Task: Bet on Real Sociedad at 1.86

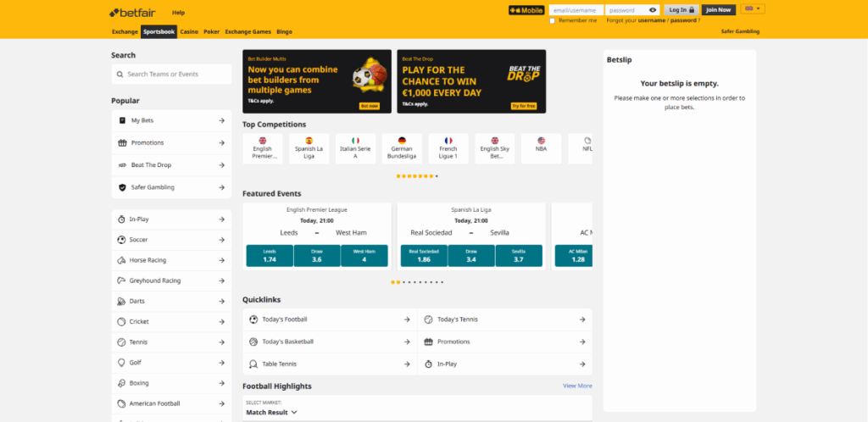Action: click(424, 256)
